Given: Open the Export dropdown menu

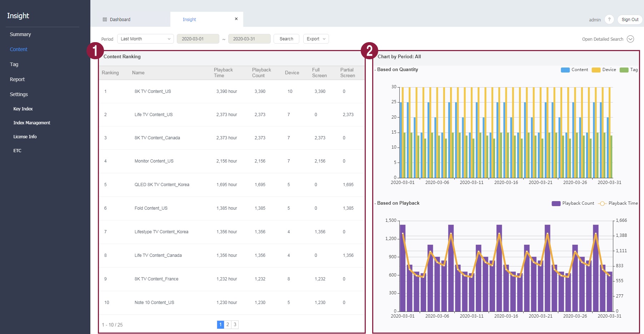Looking at the screenshot, I should coord(316,39).
